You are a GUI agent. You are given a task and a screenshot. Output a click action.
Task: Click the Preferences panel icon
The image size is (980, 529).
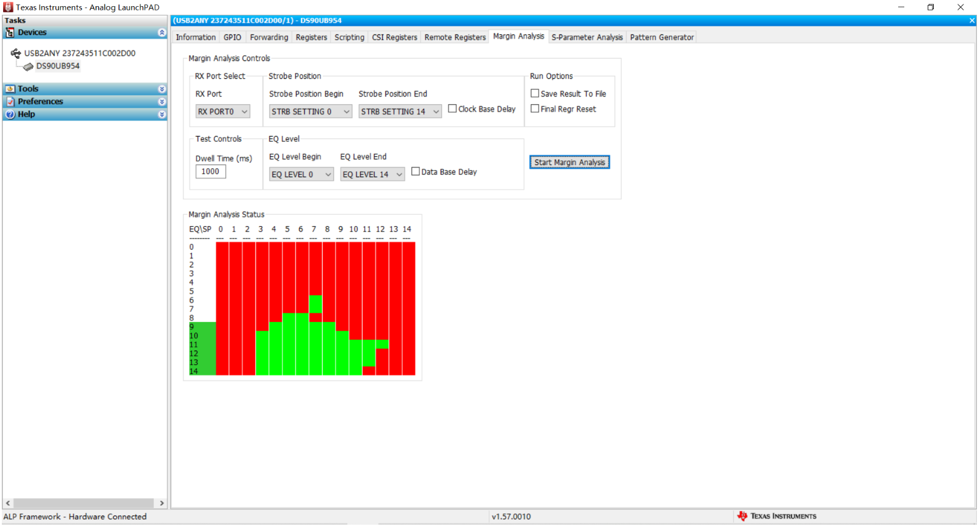[10, 102]
